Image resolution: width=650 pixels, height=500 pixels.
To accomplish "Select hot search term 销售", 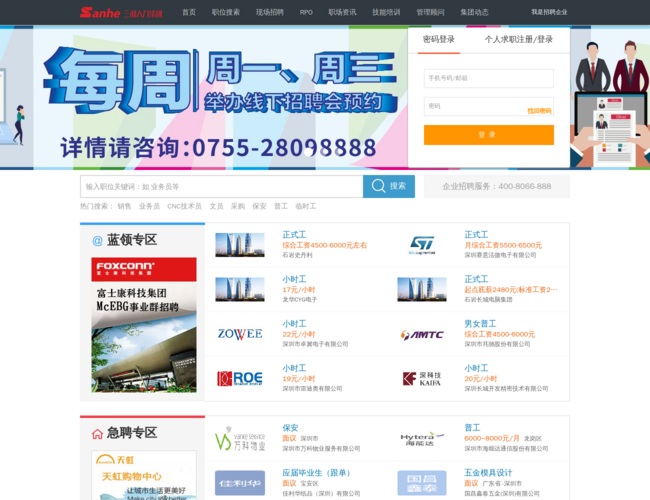I will point(124,206).
